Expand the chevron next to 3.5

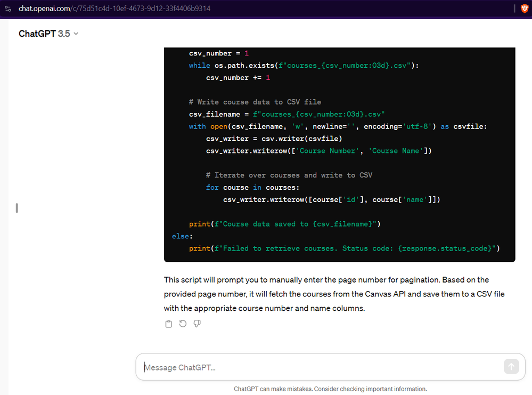coord(76,34)
